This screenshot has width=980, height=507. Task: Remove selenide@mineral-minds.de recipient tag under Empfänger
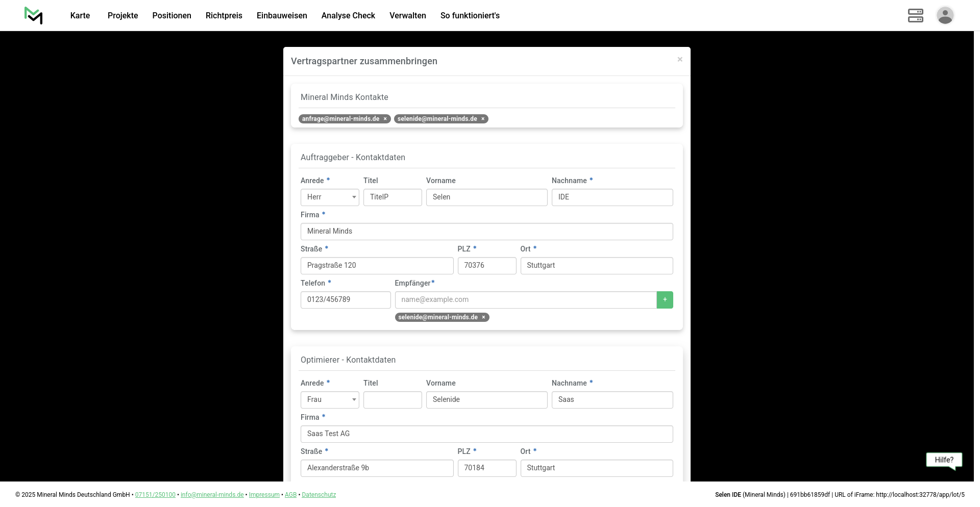pyautogui.click(x=483, y=317)
